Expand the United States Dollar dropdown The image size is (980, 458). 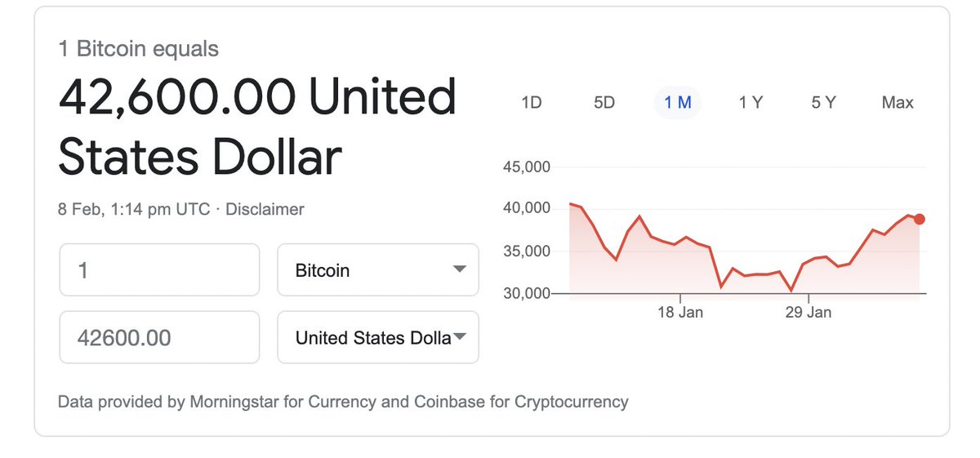click(378, 337)
